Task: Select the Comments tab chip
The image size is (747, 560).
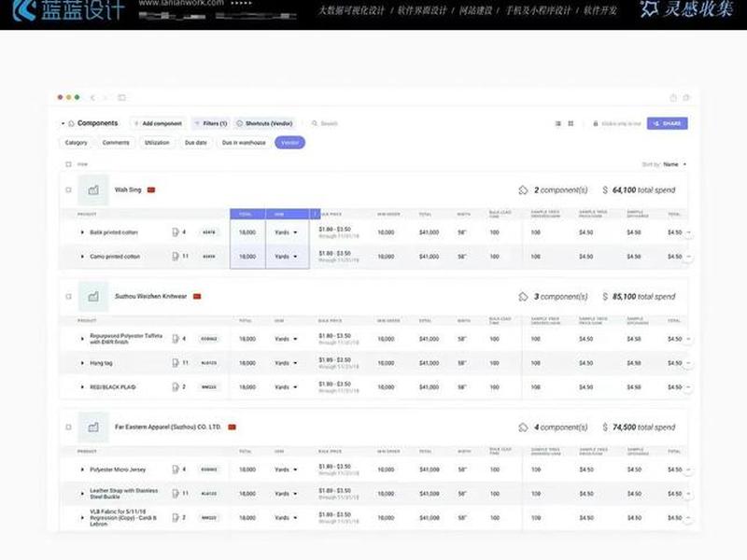Action: 116,143
